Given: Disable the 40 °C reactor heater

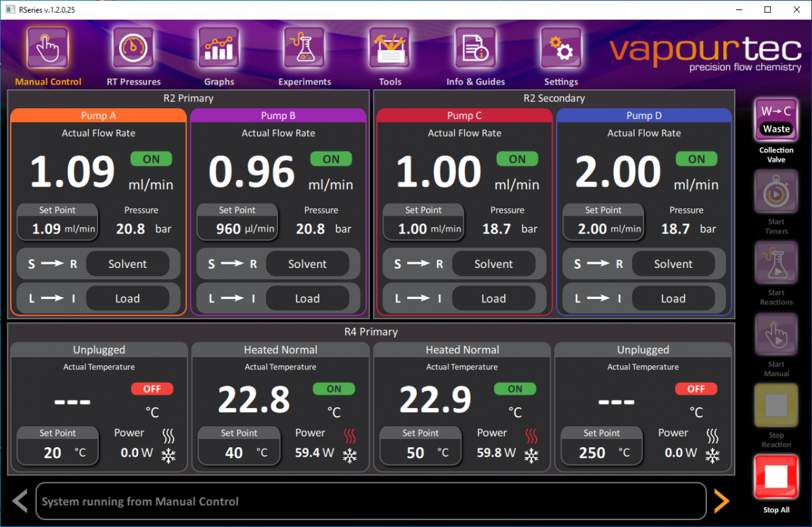Looking at the screenshot, I should tap(334, 388).
